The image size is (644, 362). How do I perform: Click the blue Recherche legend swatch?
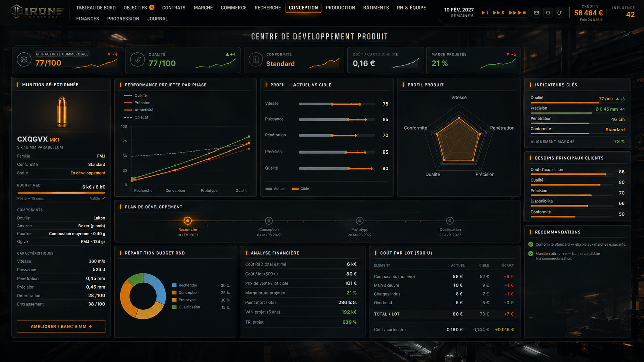(174, 285)
